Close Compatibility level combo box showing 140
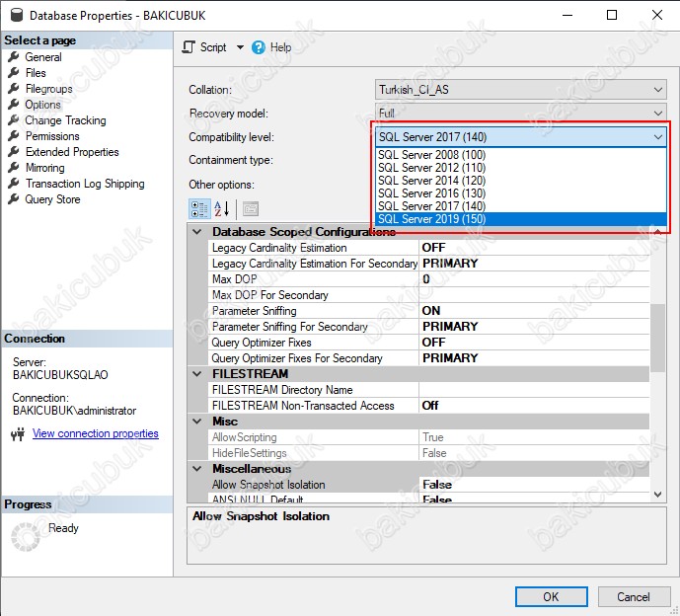This screenshot has width=680, height=616. 520,137
